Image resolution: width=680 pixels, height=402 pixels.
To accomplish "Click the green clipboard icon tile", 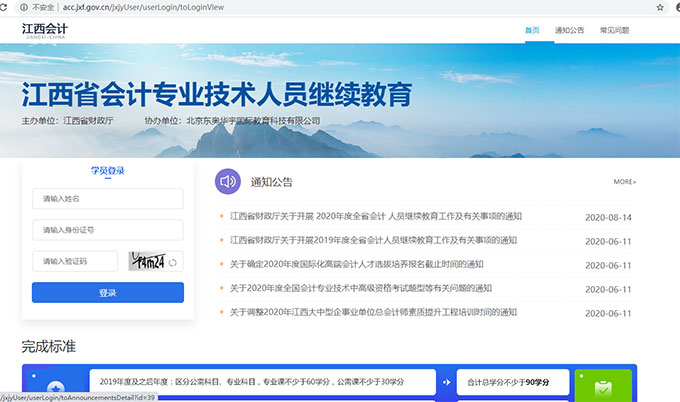I will coord(603,386).
